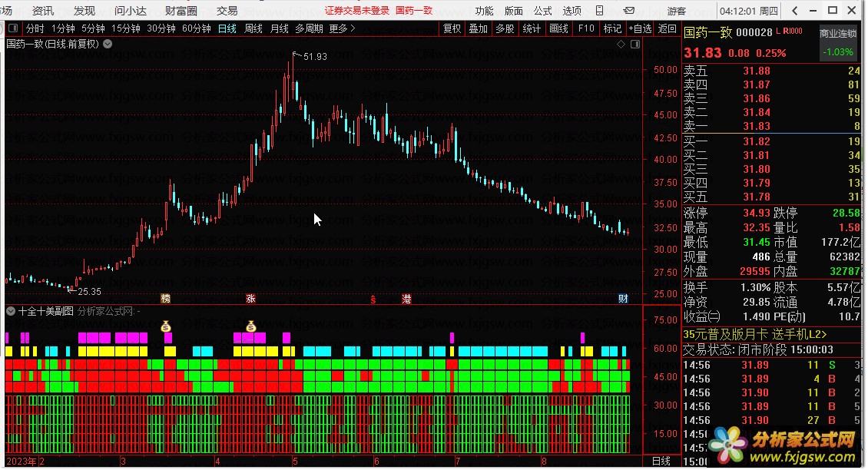Click the 多股 toolbar button
Viewport: 868px width, 470px height.
click(x=505, y=28)
